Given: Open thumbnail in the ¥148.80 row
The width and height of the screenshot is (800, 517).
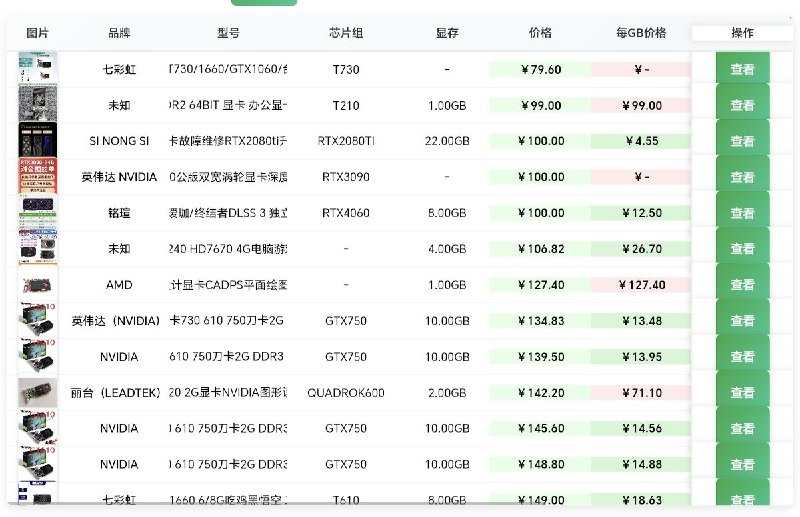Looking at the screenshot, I should (x=38, y=463).
